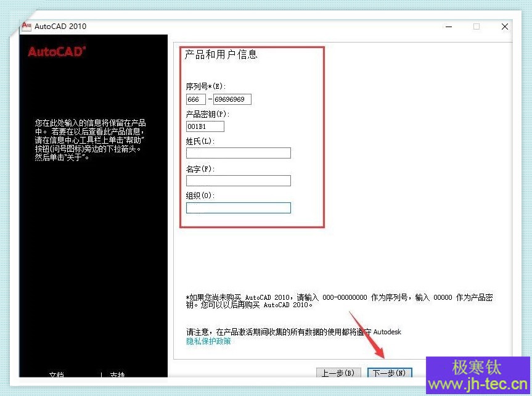Click the red AutoCAD logo in sidebar

[x=57, y=52]
